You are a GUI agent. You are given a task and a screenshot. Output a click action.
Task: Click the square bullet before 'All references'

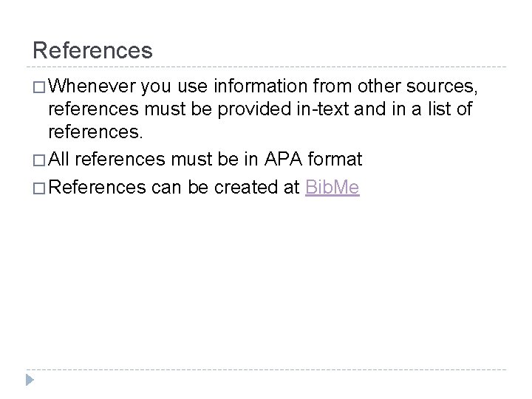click(x=39, y=160)
